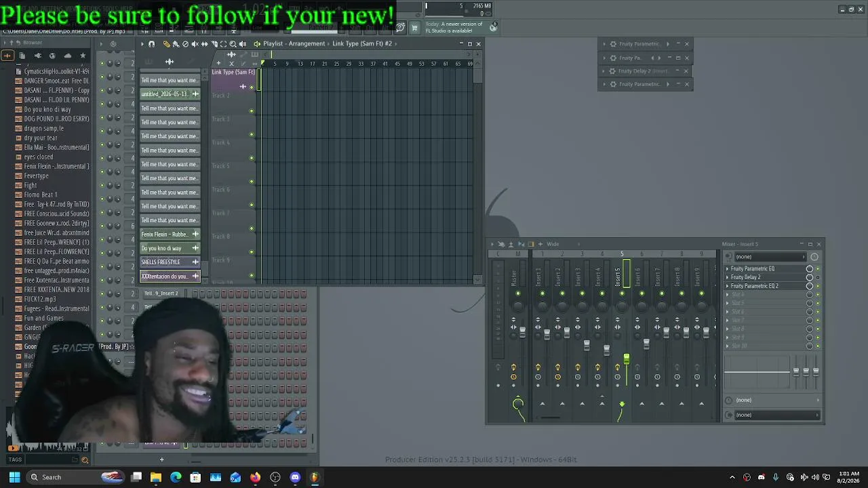Click the Insert 3 volume fader
This screenshot has height=488, width=868.
click(587, 345)
